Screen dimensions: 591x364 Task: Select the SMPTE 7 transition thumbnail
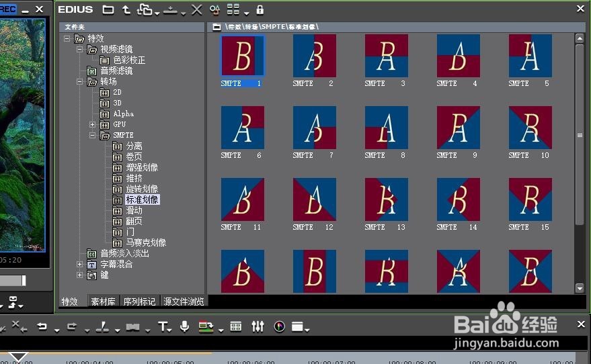pos(315,128)
